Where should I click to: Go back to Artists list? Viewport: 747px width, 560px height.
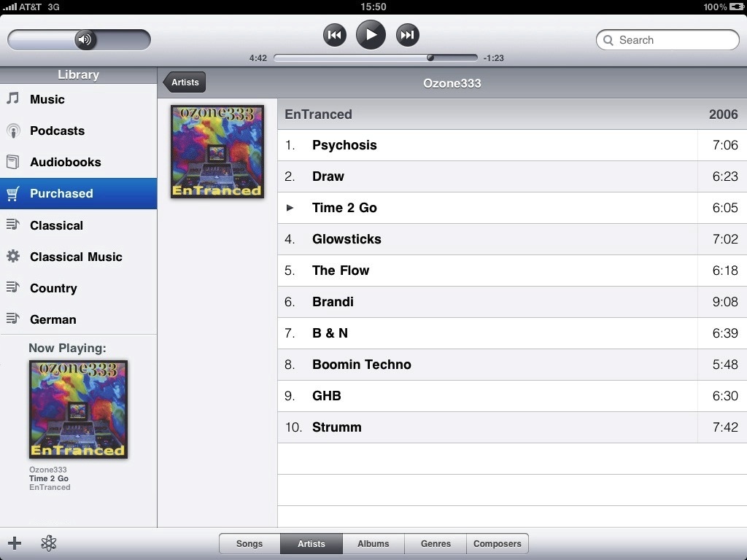(x=185, y=82)
